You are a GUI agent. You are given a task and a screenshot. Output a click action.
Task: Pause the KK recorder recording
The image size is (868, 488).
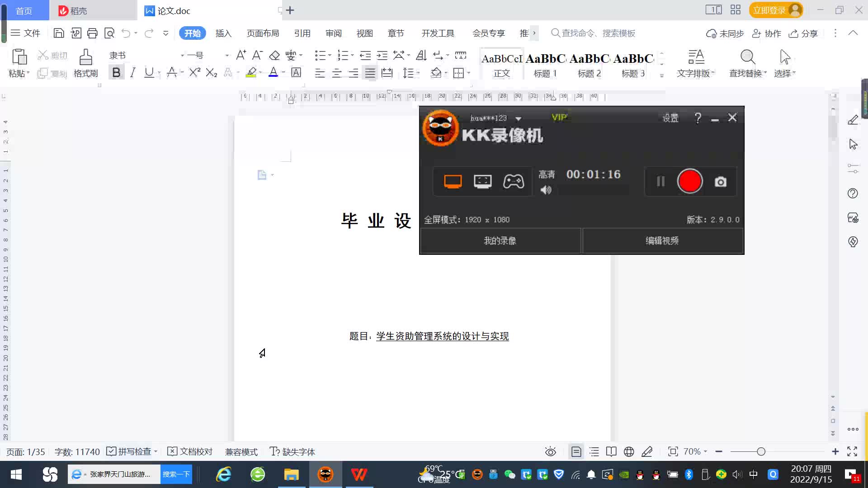pyautogui.click(x=660, y=182)
